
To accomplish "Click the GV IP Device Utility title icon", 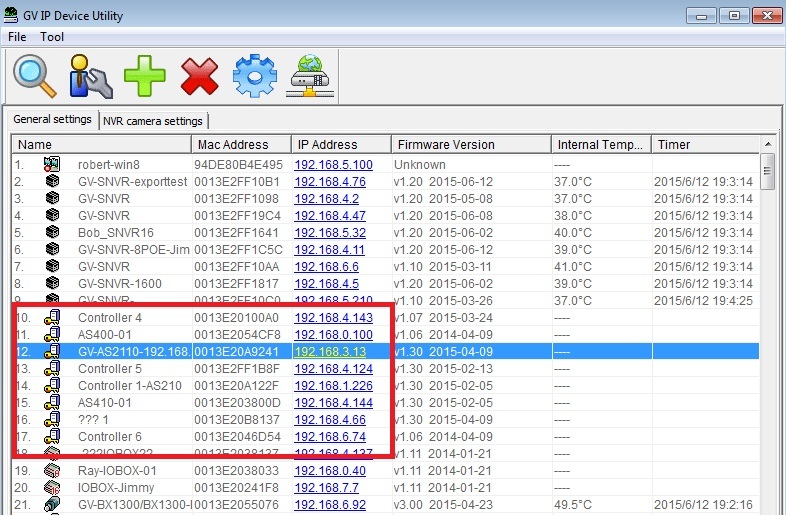I will [x=11, y=15].
